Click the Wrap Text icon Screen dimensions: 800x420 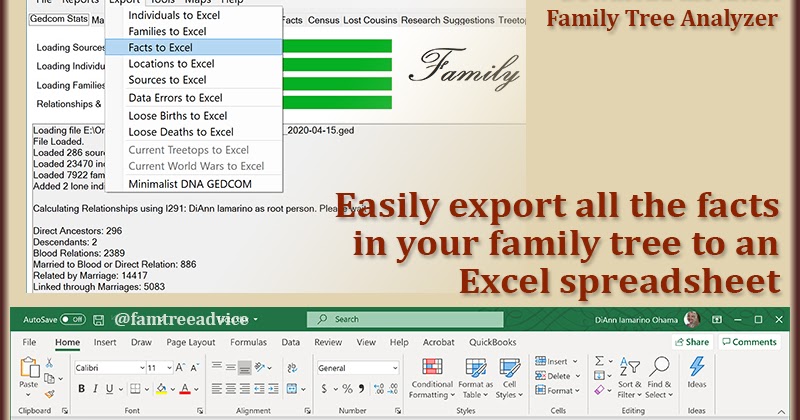click(x=292, y=367)
